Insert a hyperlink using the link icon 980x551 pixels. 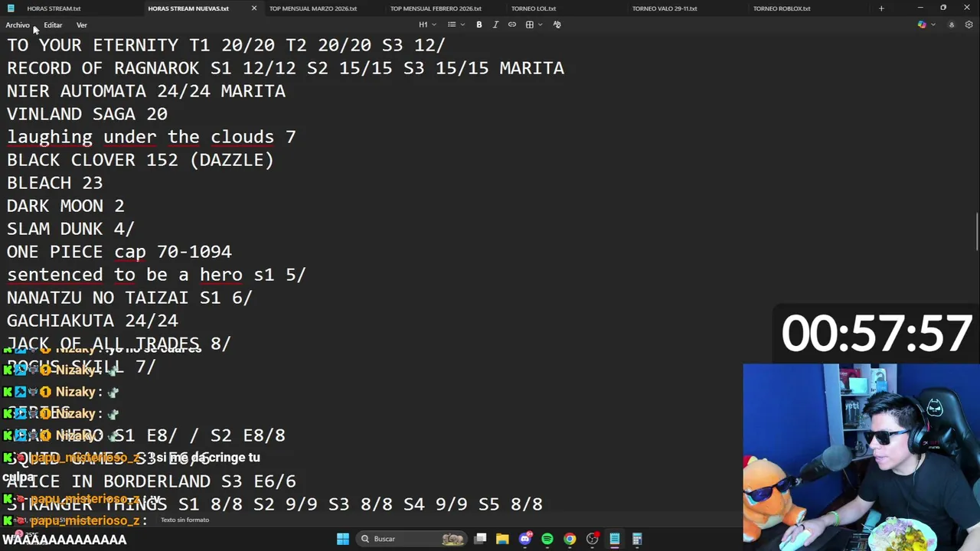click(512, 24)
